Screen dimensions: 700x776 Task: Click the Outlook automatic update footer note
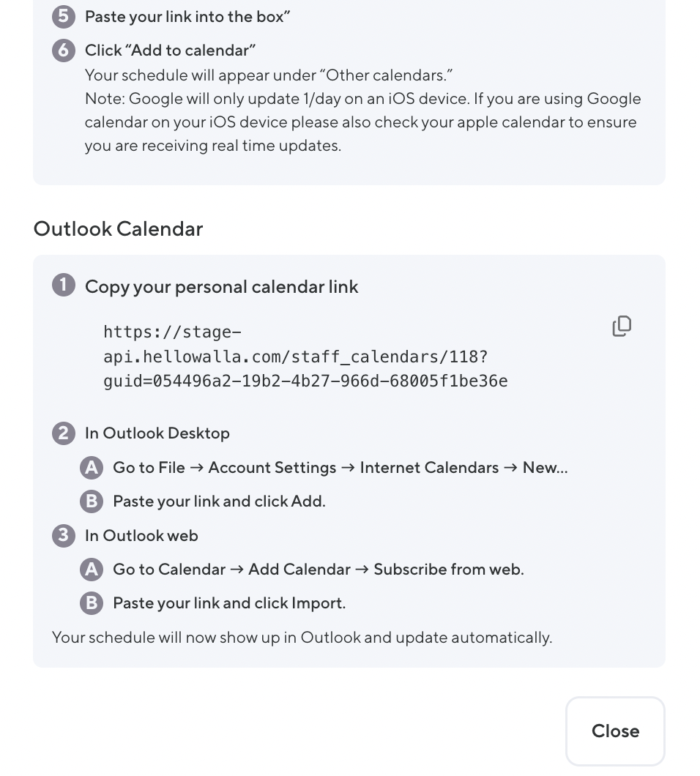pyautogui.click(x=302, y=637)
